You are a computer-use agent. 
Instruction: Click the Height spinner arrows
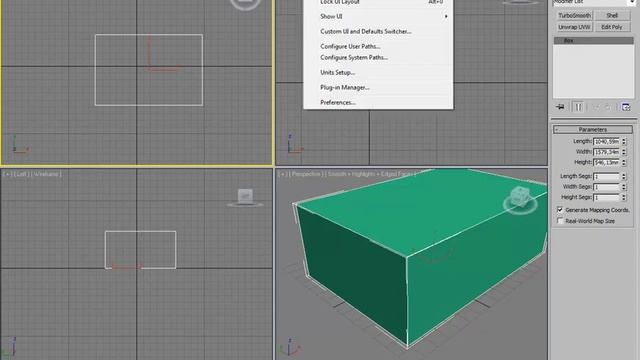click(x=624, y=162)
